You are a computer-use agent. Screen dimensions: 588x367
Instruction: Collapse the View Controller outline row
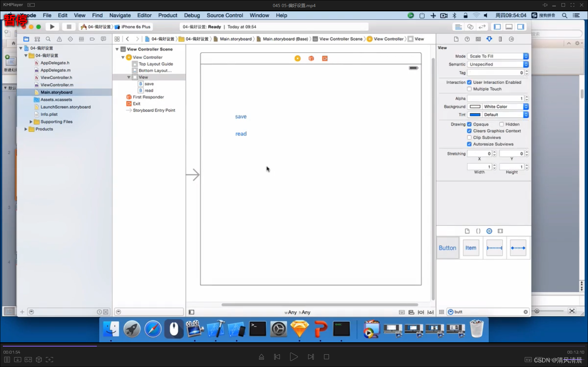123,57
